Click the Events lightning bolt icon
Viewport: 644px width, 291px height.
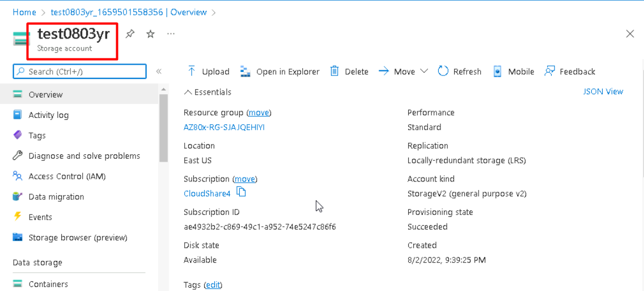tap(17, 216)
